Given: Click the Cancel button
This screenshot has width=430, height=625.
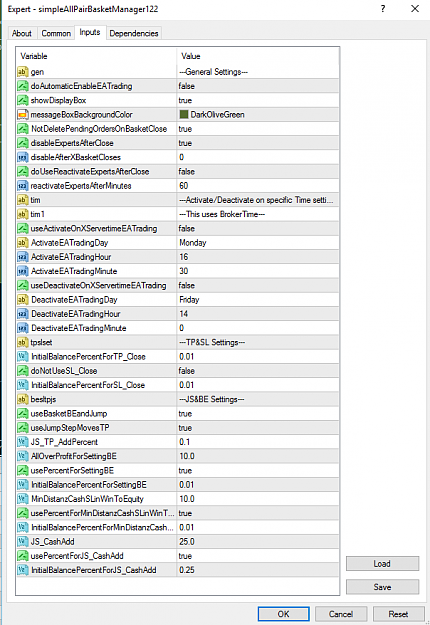Looking at the screenshot, I should pos(341,614).
